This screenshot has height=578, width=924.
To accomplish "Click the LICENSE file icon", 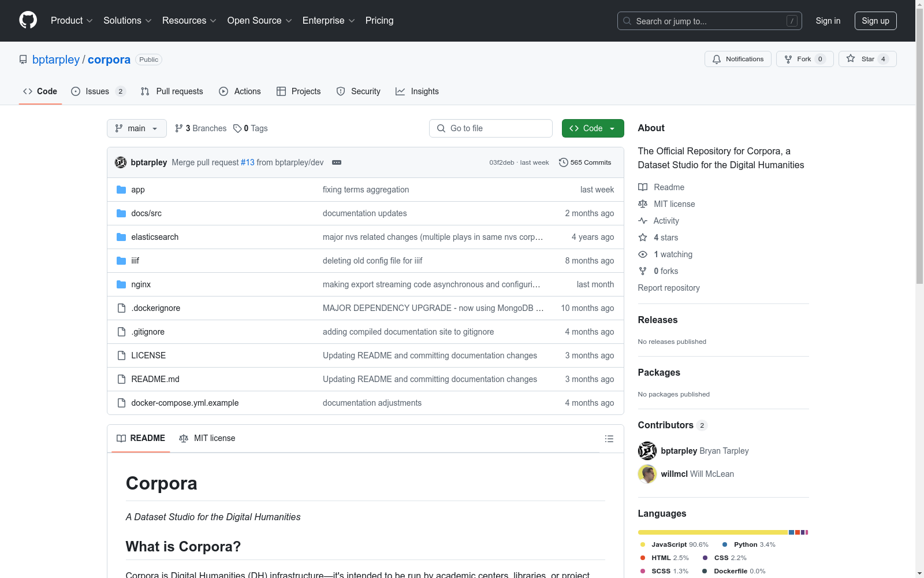I will pos(121,355).
